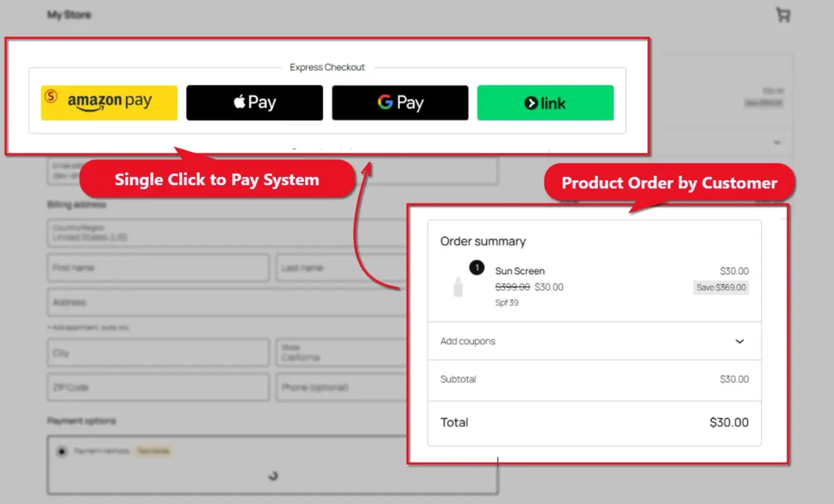Viewport: 834px width, 504px height.
Task: Click the struck-through $399.00 price
Action: coord(513,287)
